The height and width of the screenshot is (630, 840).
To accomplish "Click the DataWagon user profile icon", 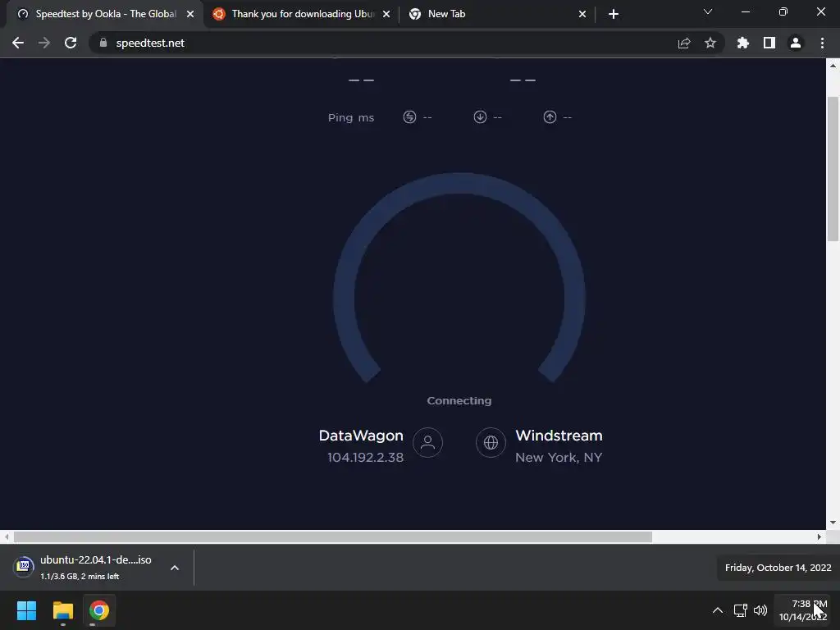I will pyautogui.click(x=427, y=442).
